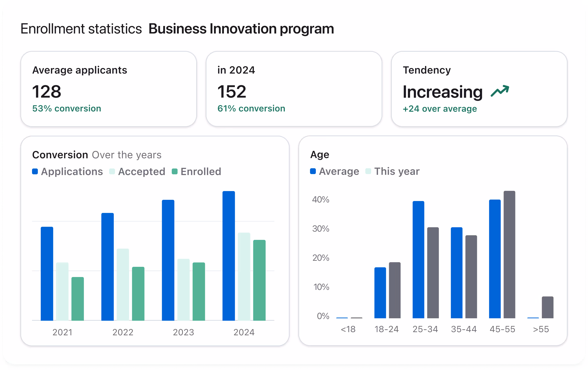Click the 53% conversion text
Image resolution: width=588 pixels, height=370 pixels.
(67, 109)
